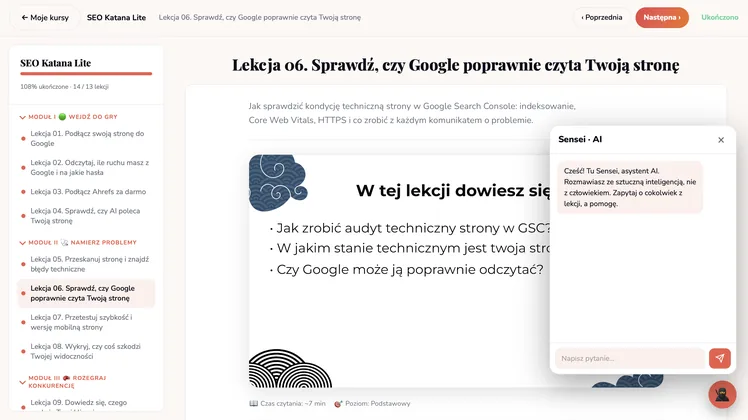
Task: Click the book icon by Czas czytania
Action: click(x=253, y=404)
